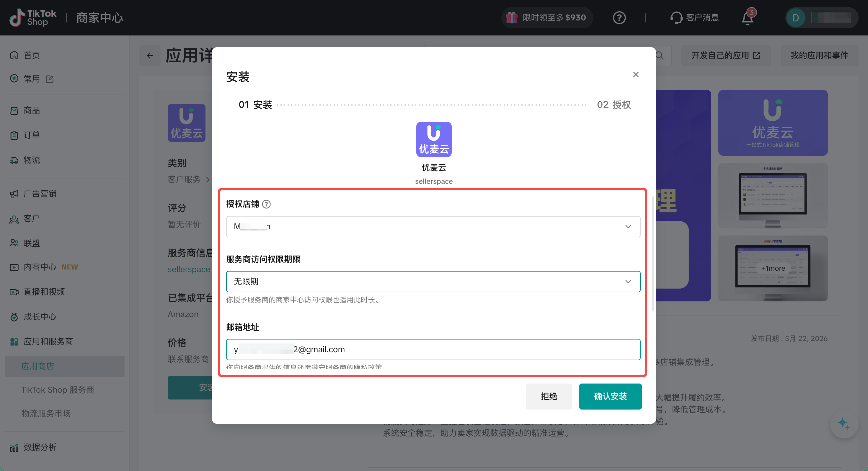Open the 服务商访问权限期限 dropdown
The height and width of the screenshot is (471, 868).
click(x=433, y=282)
